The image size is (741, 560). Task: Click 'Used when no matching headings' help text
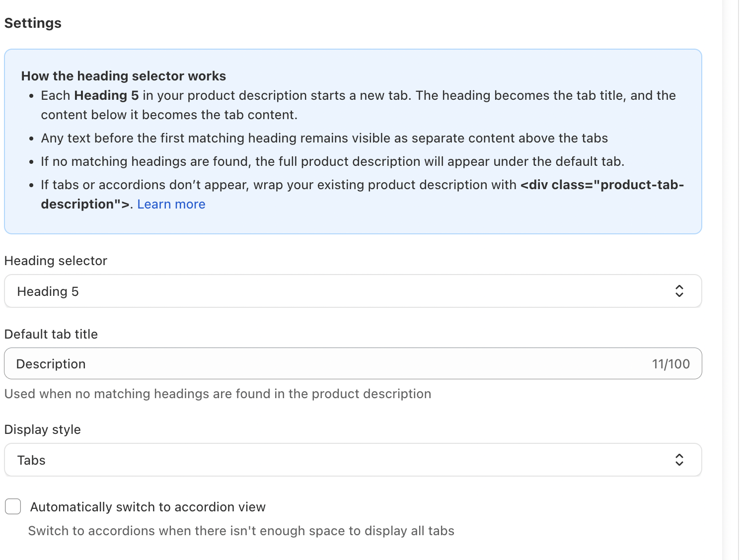[218, 394]
